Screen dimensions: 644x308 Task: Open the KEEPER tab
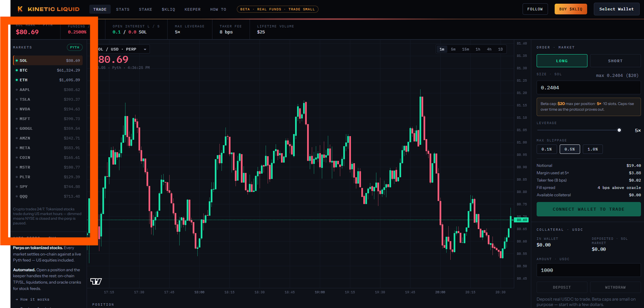point(193,9)
